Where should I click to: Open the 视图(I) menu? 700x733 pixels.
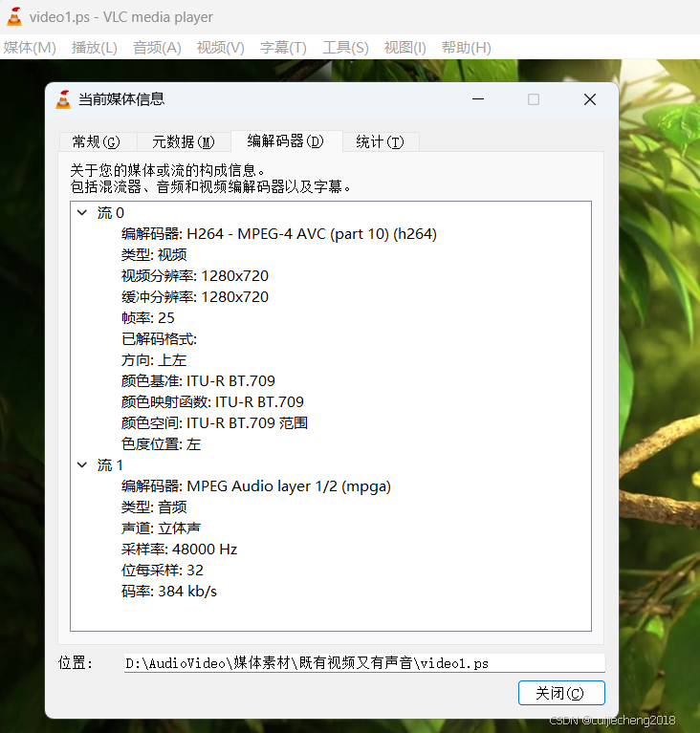pyautogui.click(x=405, y=48)
